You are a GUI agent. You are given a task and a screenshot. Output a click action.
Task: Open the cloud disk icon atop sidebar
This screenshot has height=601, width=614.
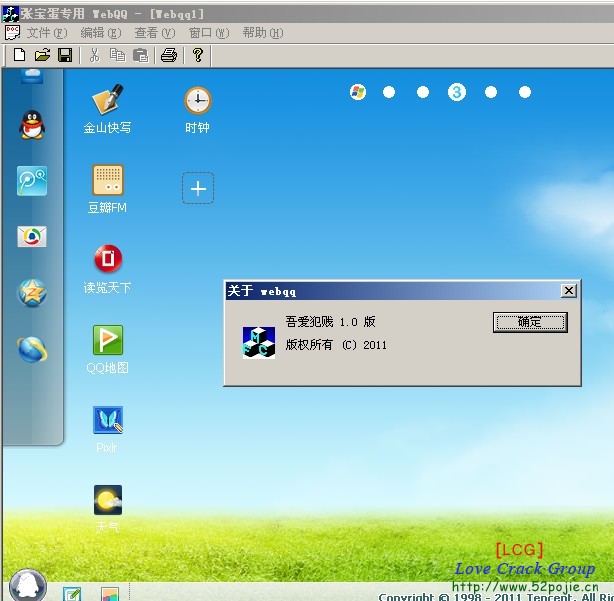pos(32,76)
